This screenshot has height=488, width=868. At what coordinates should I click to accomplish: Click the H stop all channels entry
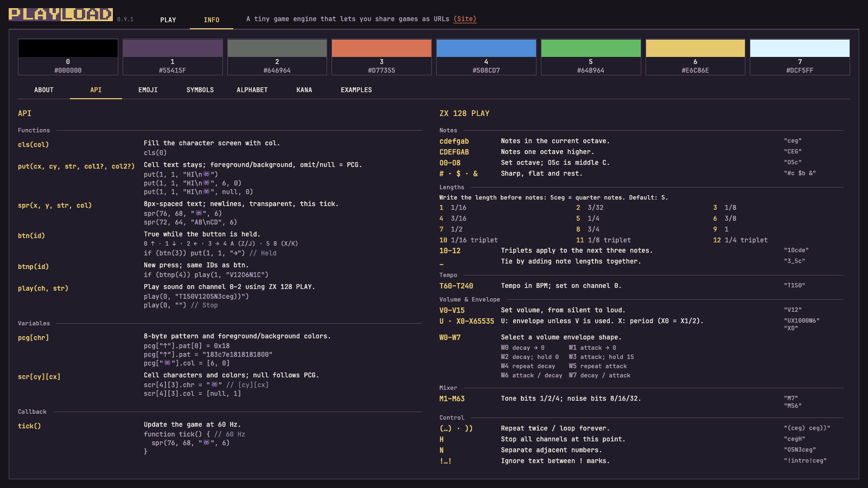point(442,440)
